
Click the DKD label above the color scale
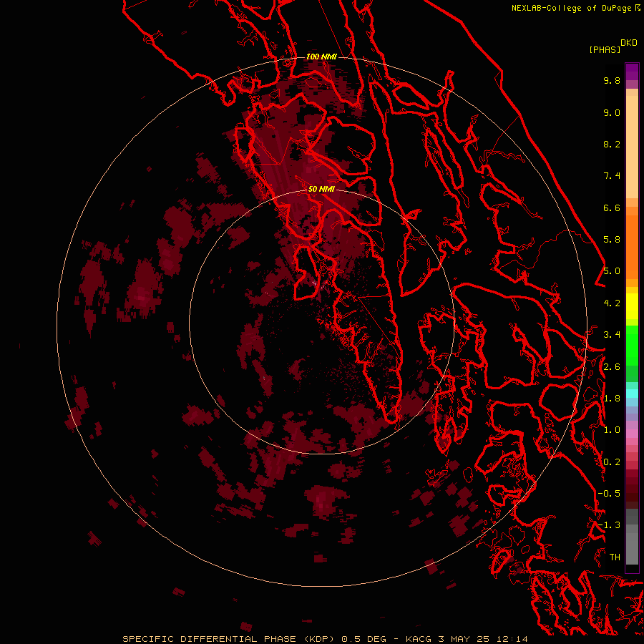(x=629, y=43)
